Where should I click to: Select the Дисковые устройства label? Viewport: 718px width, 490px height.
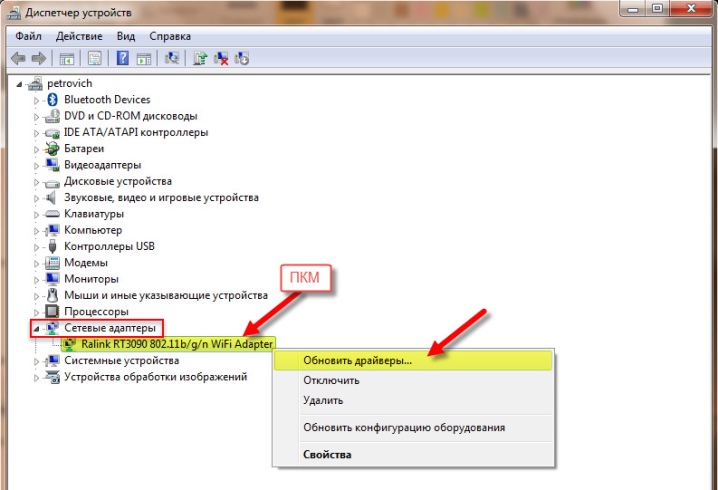118,181
